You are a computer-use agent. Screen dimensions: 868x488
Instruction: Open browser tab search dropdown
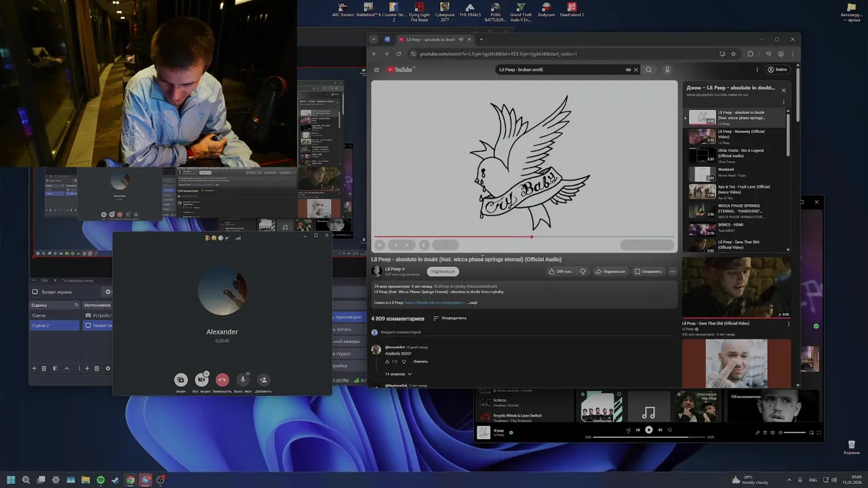click(374, 39)
